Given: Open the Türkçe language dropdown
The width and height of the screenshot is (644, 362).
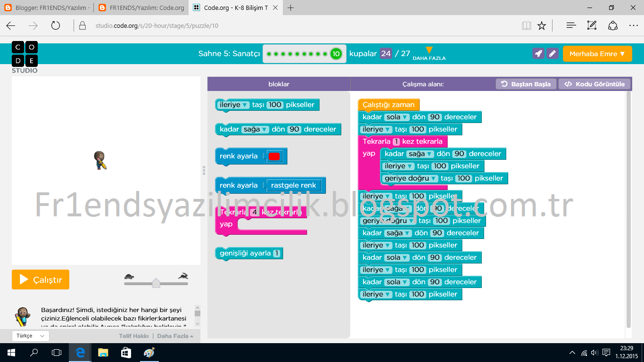Looking at the screenshot, I should pyautogui.click(x=30, y=336).
